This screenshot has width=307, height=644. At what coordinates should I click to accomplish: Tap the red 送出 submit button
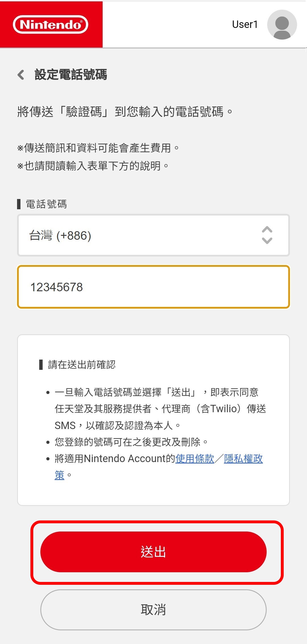click(x=153, y=552)
